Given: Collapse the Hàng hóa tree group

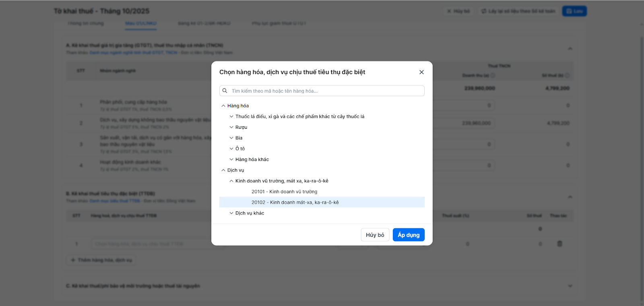Looking at the screenshot, I should tap(223, 106).
